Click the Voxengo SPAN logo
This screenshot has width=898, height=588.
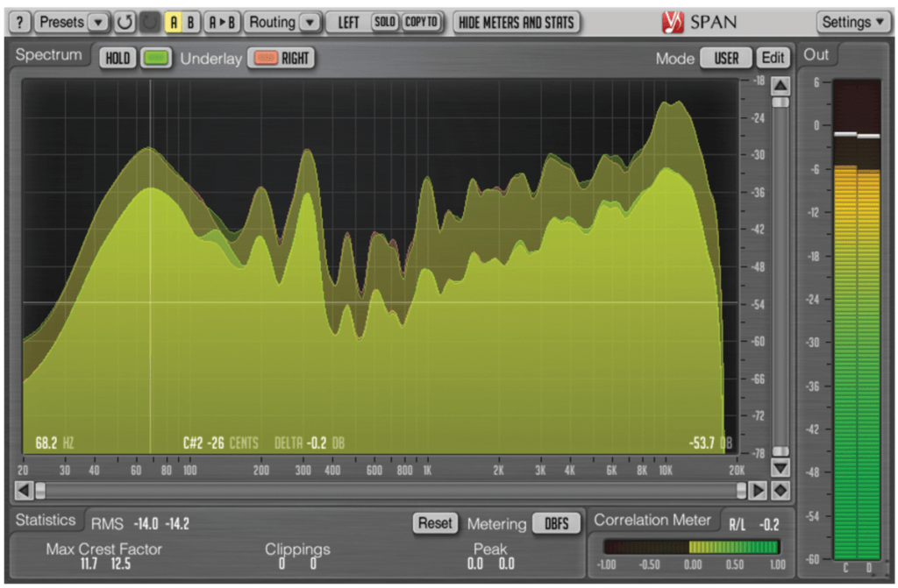(x=699, y=22)
